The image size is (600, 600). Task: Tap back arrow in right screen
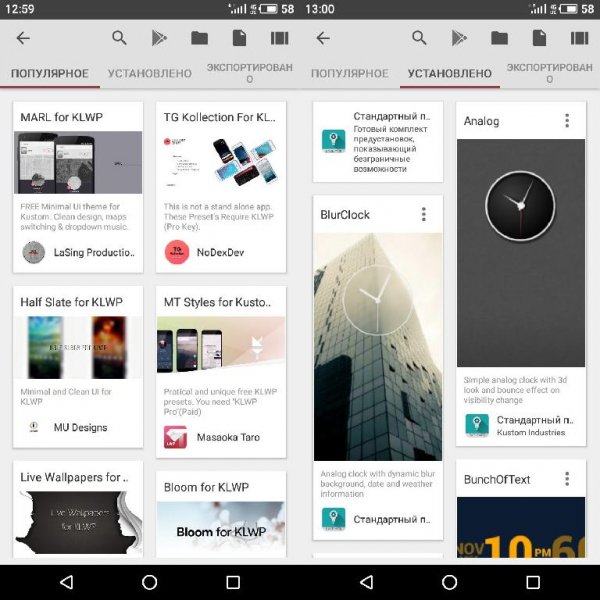pos(323,38)
